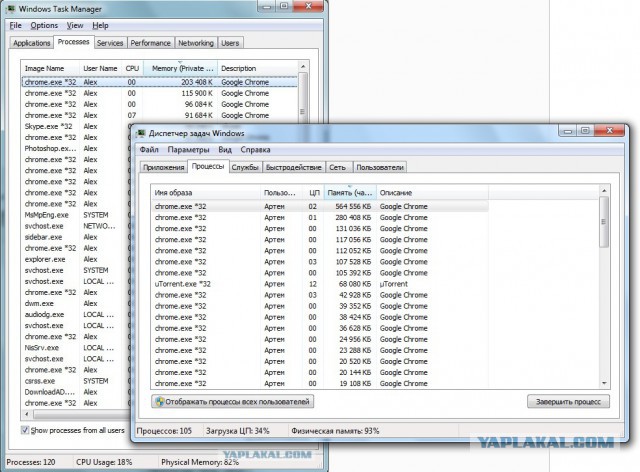Select NisSrv.exe process row

(76, 347)
